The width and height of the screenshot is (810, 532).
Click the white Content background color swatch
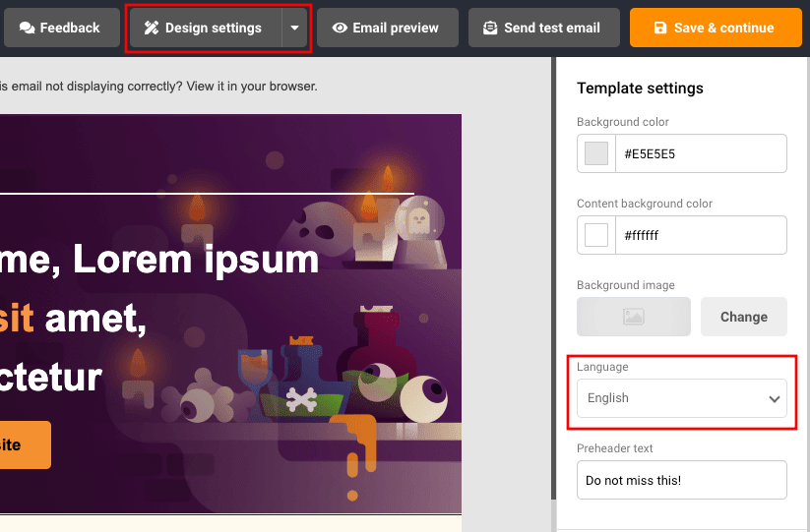(x=596, y=235)
